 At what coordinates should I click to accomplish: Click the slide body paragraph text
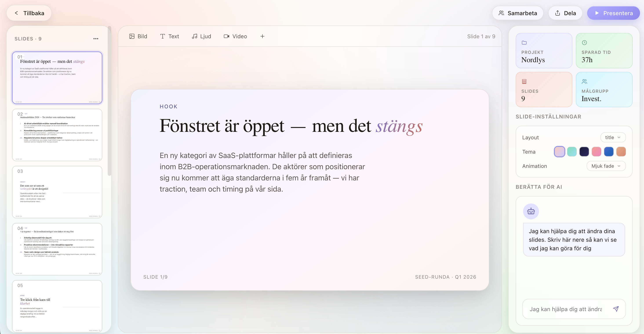point(262,172)
